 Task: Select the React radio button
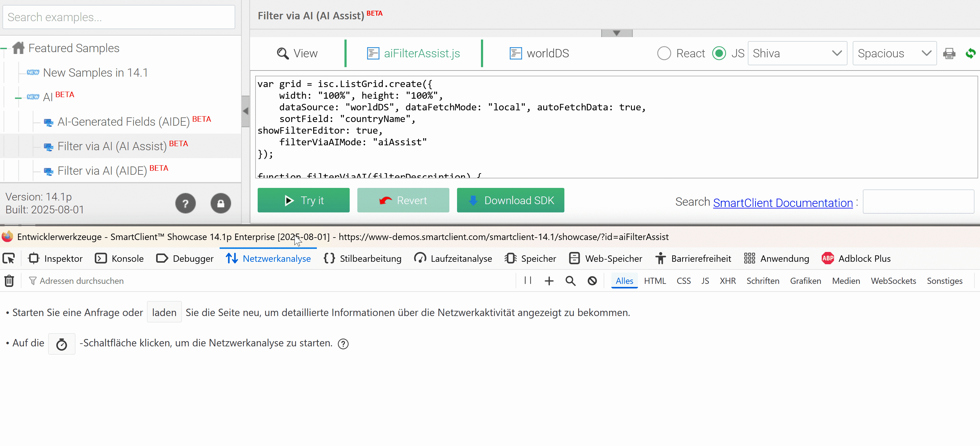coord(664,53)
